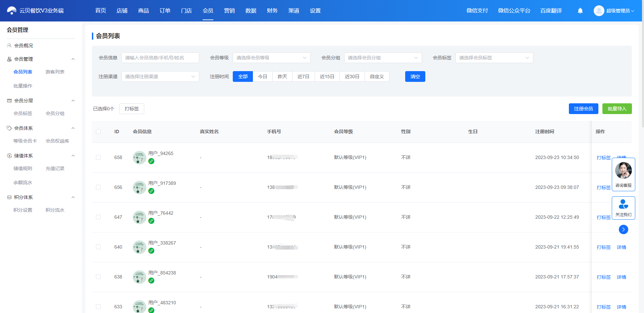Click avatar of 用户_94265
644x313 pixels.
pos(139,157)
